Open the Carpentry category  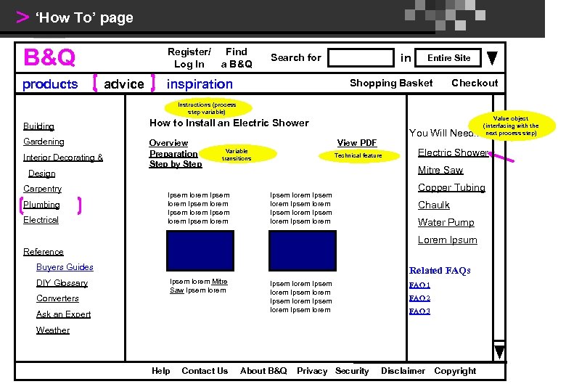42,189
